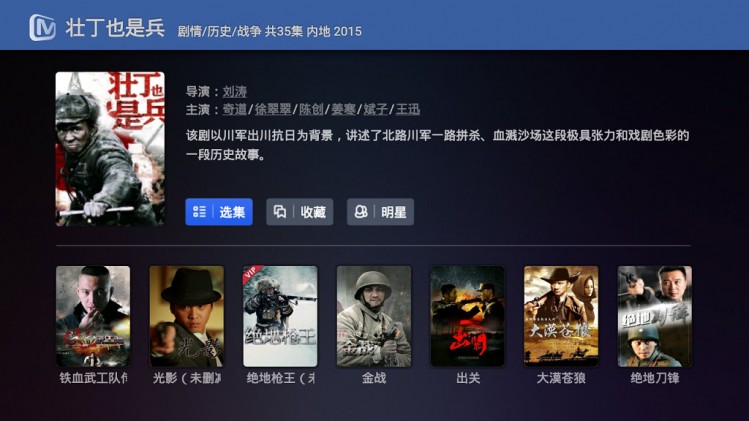Select the VIP 绝地枪王 poster
This screenshot has height=421, width=749.
[280, 316]
